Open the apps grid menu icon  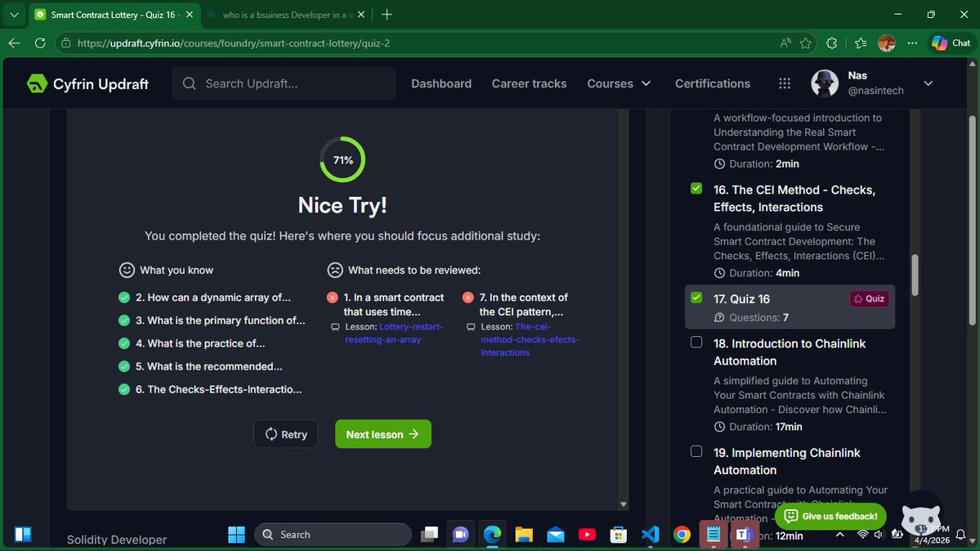(x=785, y=83)
